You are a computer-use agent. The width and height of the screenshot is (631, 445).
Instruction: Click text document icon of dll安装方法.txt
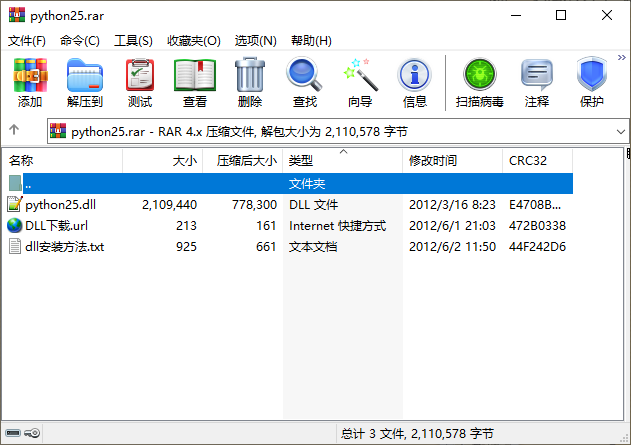14,246
